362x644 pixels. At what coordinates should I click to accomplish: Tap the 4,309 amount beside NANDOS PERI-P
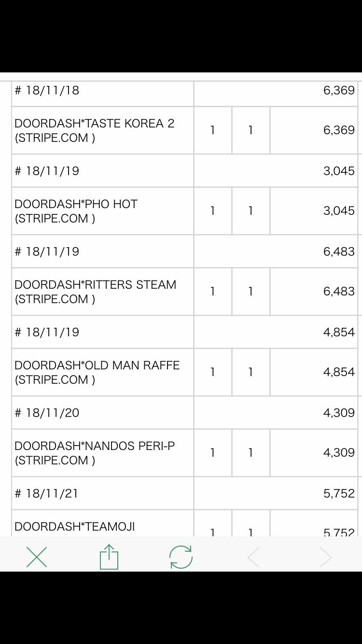[339, 453]
